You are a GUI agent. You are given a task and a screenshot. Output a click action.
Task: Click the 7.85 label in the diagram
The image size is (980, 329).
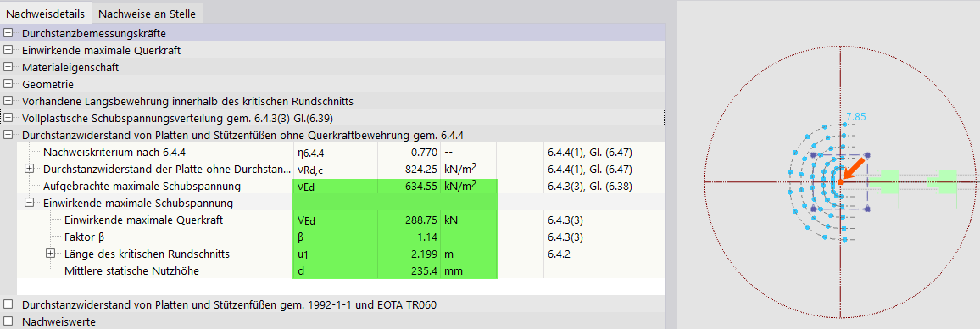coord(855,116)
